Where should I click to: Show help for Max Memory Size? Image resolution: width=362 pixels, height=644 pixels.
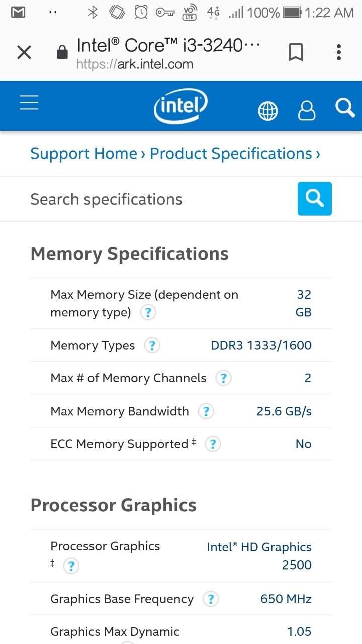[x=147, y=313]
